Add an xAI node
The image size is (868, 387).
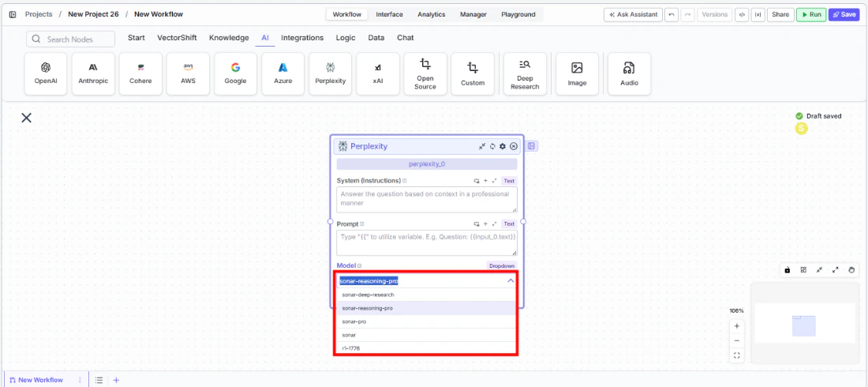click(x=377, y=73)
